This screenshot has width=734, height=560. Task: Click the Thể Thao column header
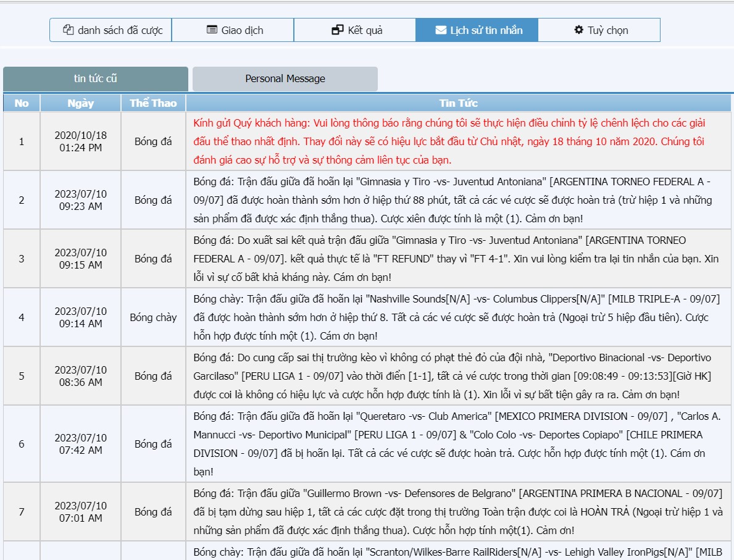(153, 103)
